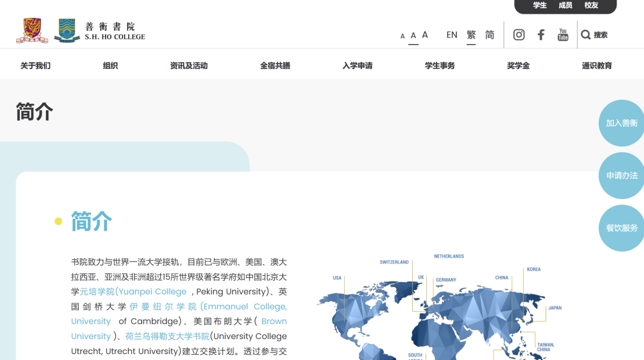Click the 申请办法 round button

[622, 175]
